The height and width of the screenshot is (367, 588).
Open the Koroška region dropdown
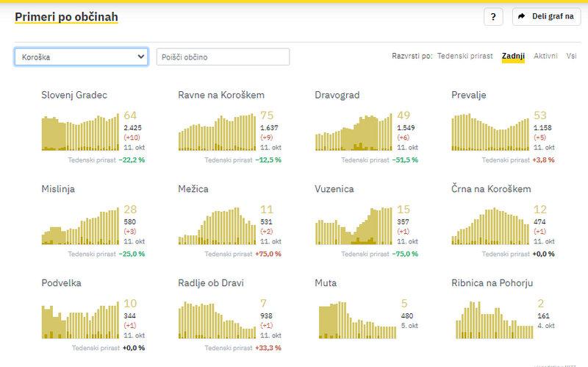click(82, 57)
